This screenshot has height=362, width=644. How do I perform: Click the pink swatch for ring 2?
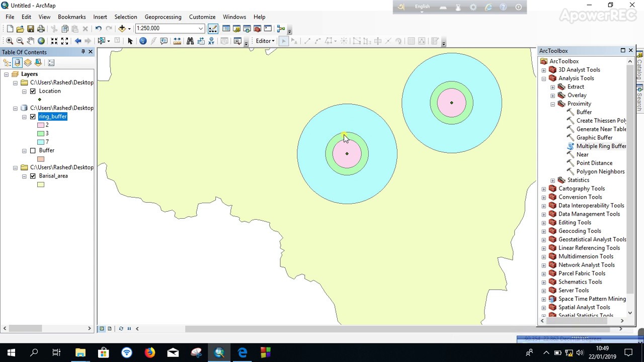click(x=41, y=125)
